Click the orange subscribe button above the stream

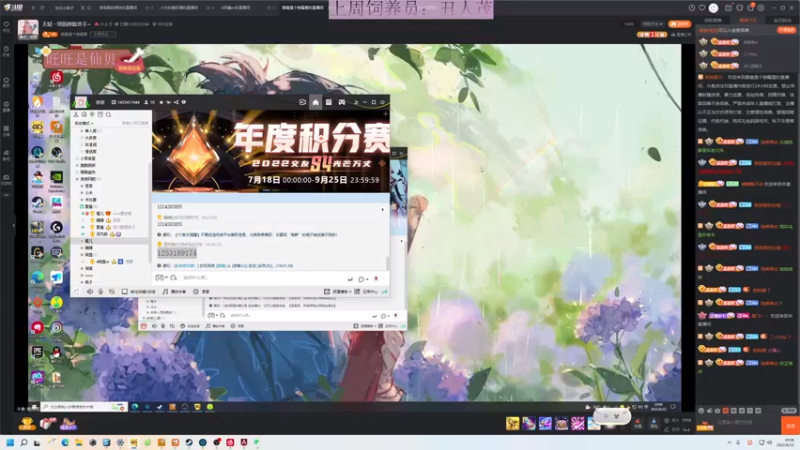tap(680, 24)
